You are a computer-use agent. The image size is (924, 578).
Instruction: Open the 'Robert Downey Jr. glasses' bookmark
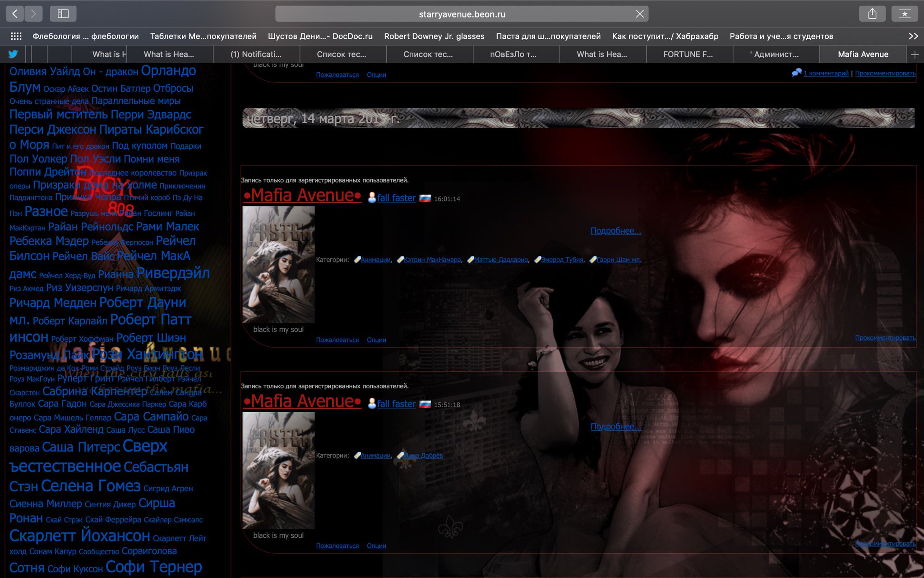[x=434, y=36]
